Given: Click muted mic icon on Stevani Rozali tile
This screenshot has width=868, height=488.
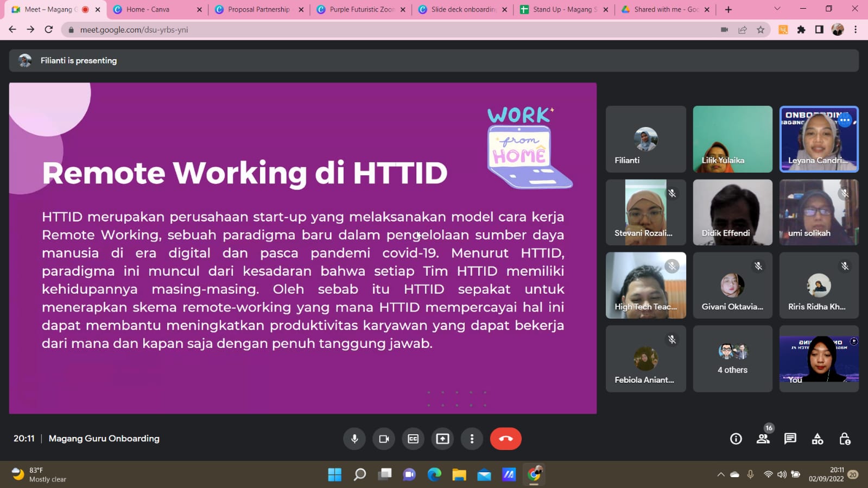Looking at the screenshot, I should coord(672,193).
